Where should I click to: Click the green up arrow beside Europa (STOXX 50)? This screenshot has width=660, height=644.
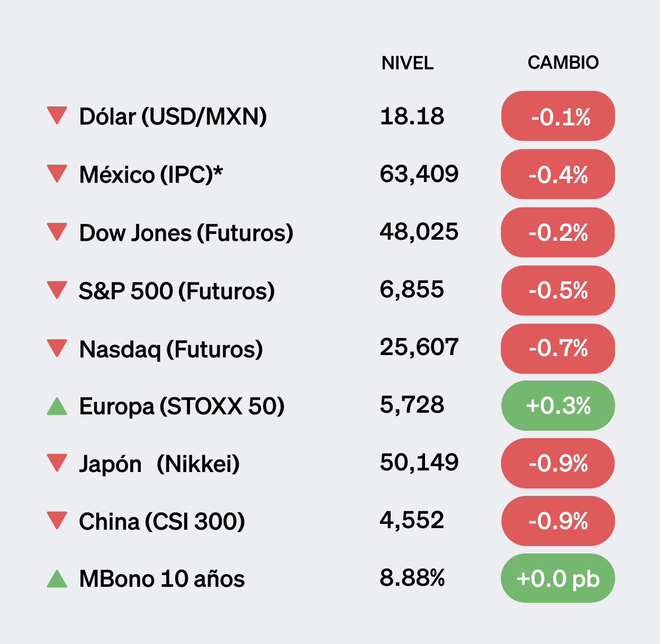(x=57, y=406)
